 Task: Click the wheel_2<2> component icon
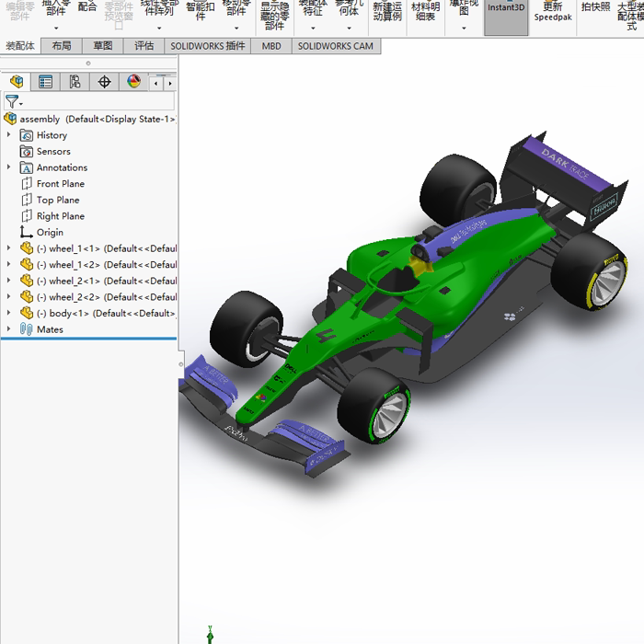pyautogui.click(x=27, y=297)
